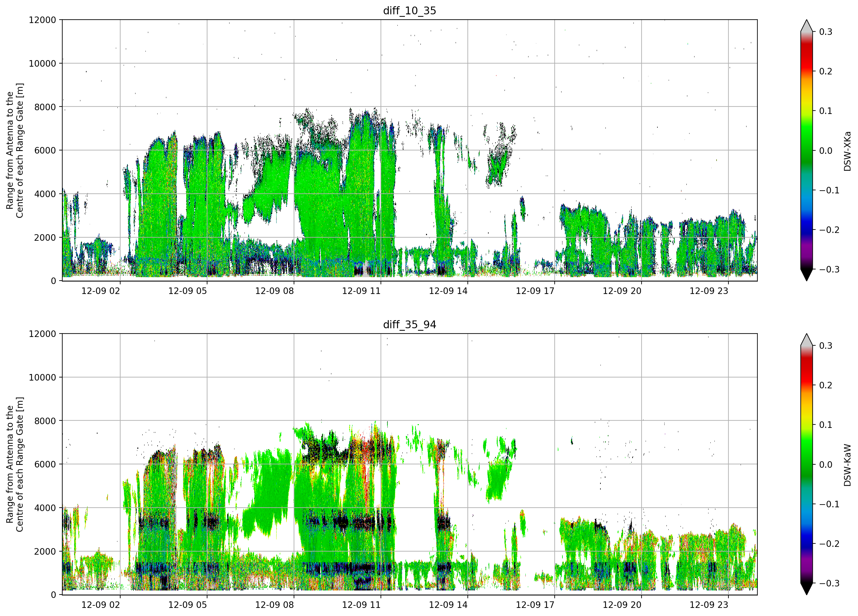The width and height of the screenshot is (858, 616).
Task: Click the "0.3" tick on DSW-XKa colorbar
Action: pos(826,32)
